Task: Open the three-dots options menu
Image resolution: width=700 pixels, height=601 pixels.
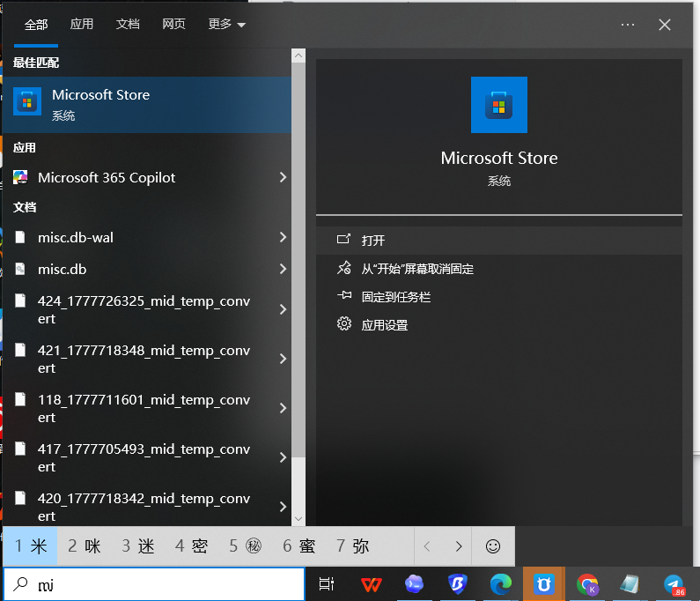Action: point(628,25)
